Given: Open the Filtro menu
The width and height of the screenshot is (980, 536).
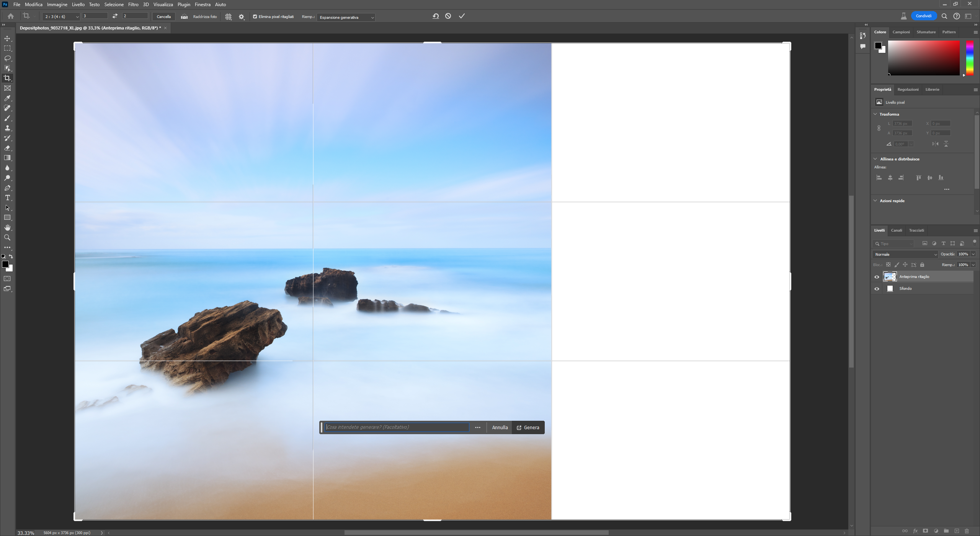Looking at the screenshot, I should pos(133,5).
